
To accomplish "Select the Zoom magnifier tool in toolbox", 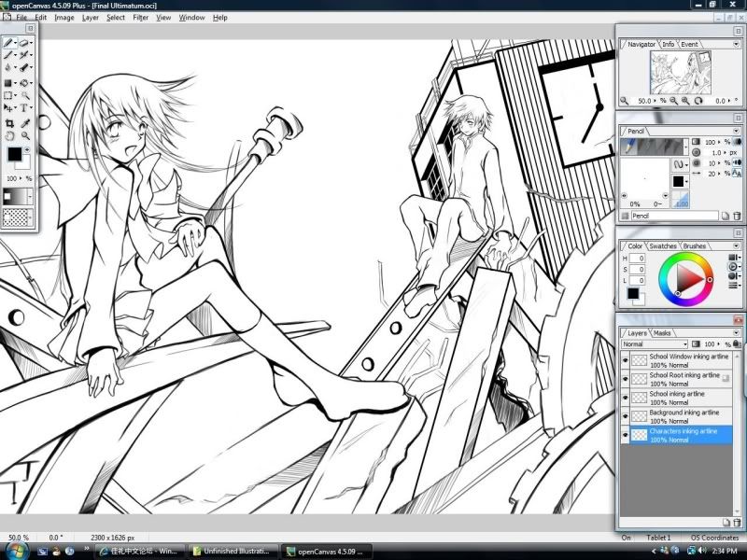I will [25, 135].
